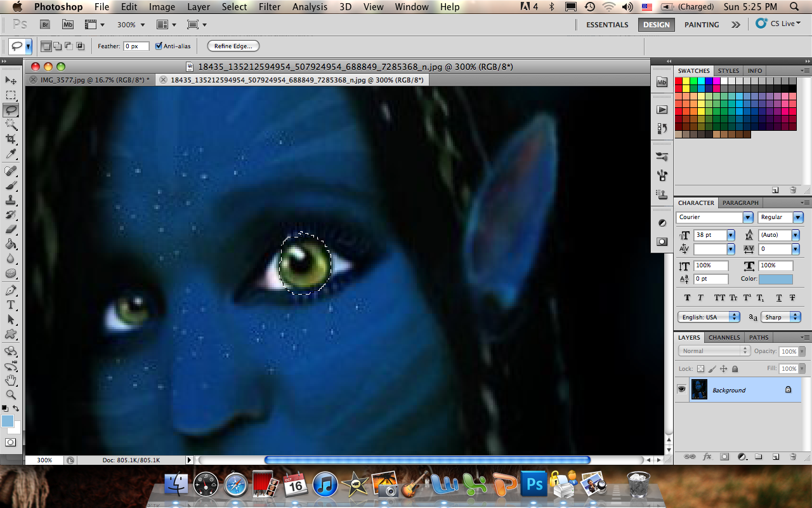This screenshot has height=508, width=812.
Task: Toggle Underline in the Character panel
Action: click(778, 298)
